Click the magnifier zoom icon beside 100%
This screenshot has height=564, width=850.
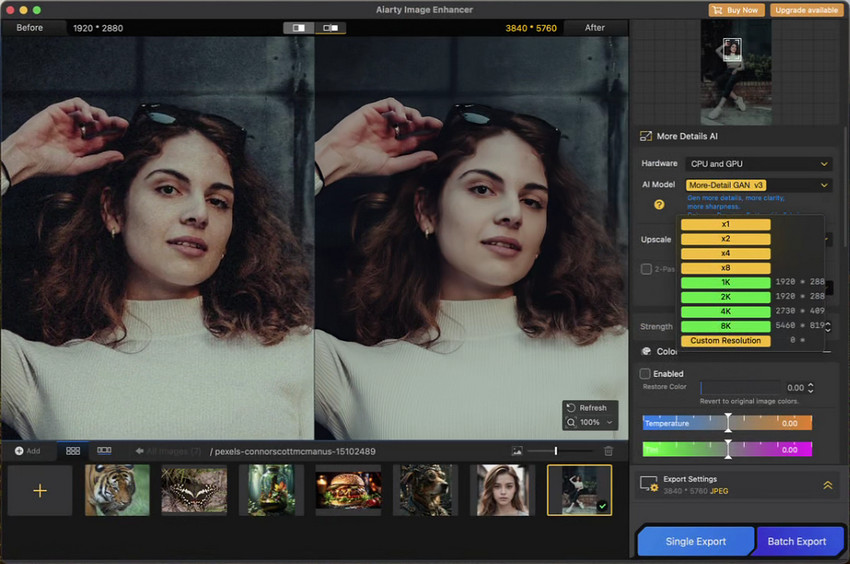571,422
